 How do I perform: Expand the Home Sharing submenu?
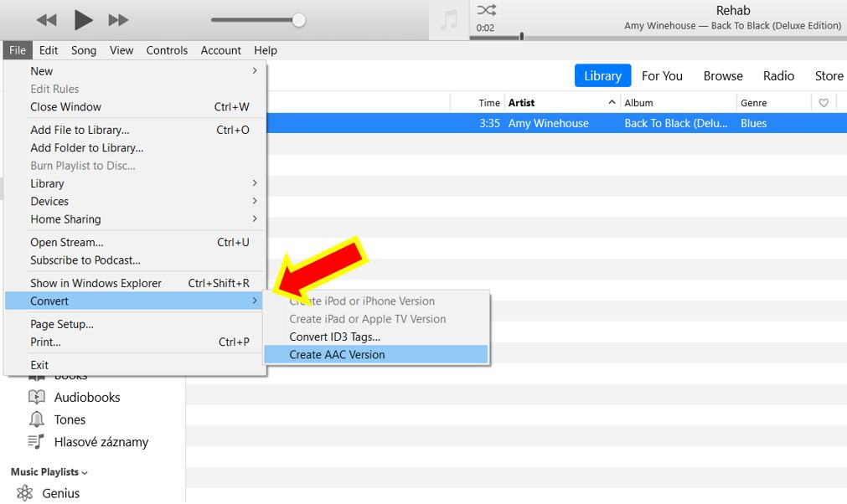point(135,219)
